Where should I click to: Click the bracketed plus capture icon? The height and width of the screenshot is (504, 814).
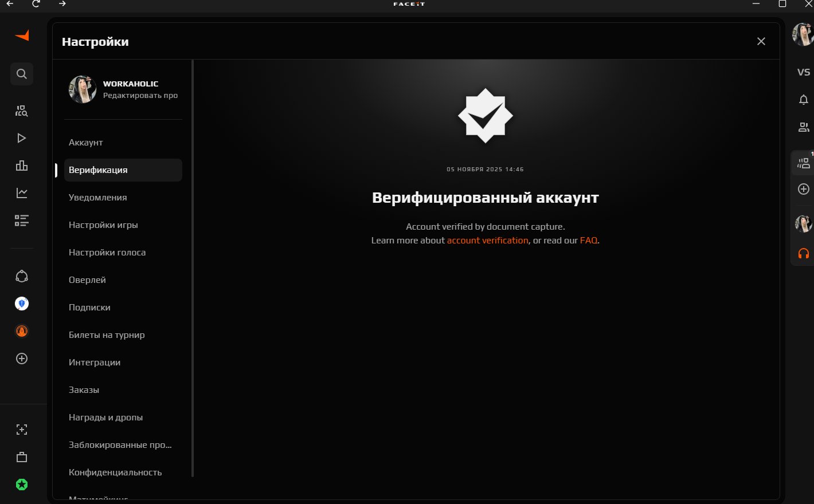[x=22, y=430]
